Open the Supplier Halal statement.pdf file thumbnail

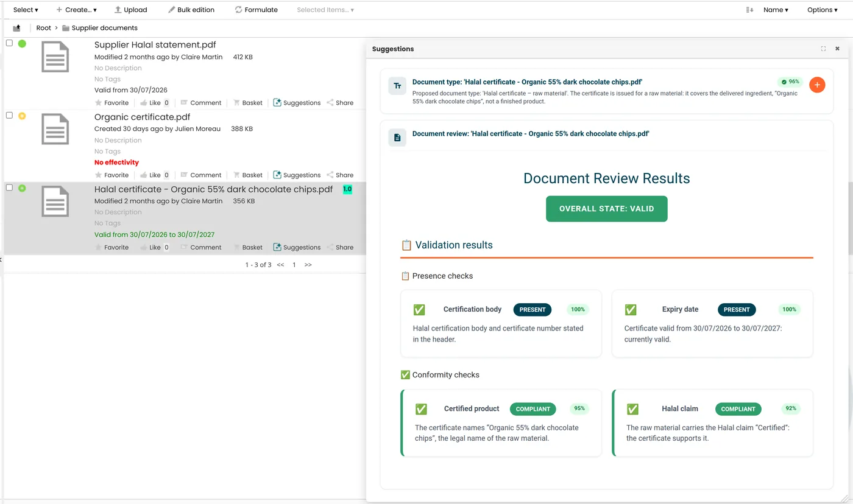pyautogui.click(x=55, y=57)
